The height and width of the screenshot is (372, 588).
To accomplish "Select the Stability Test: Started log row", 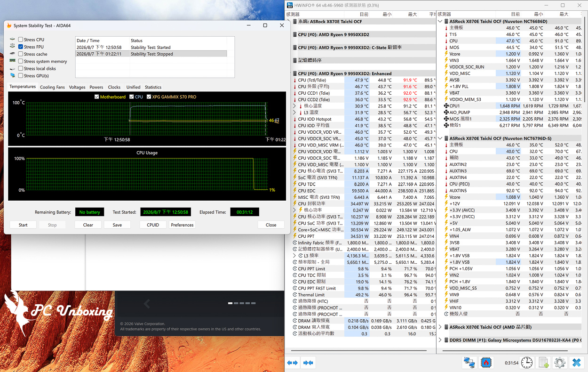I will (151, 48).
